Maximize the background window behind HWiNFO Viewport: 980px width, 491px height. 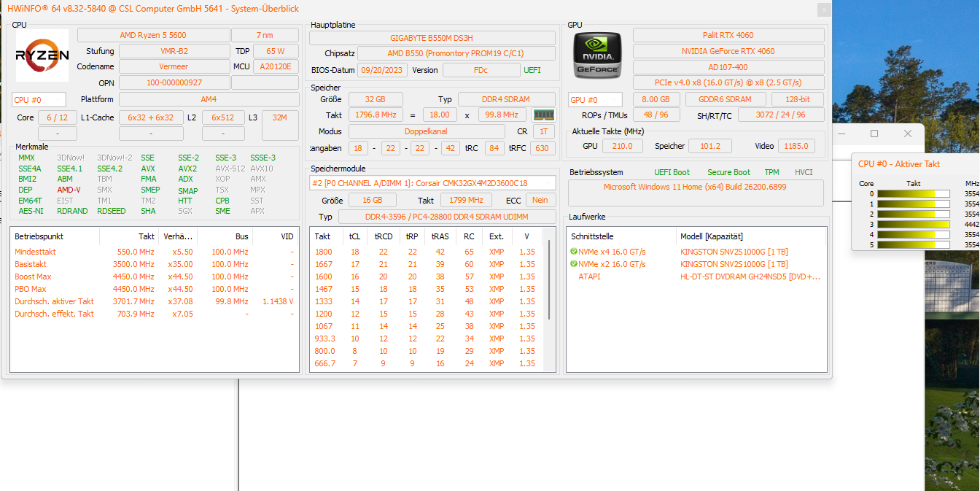tap(874, 134)
